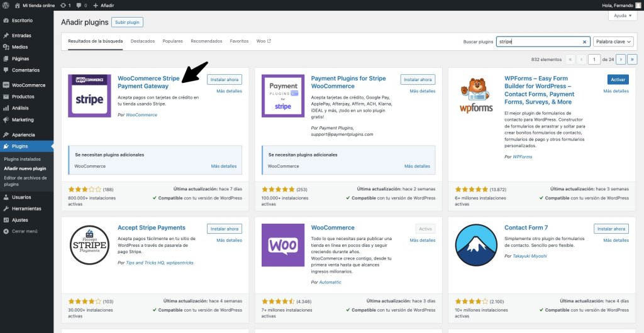Visit site via Mi tienda online
The height and width of the screenshot is (333, 644).
tap(34, 5)
